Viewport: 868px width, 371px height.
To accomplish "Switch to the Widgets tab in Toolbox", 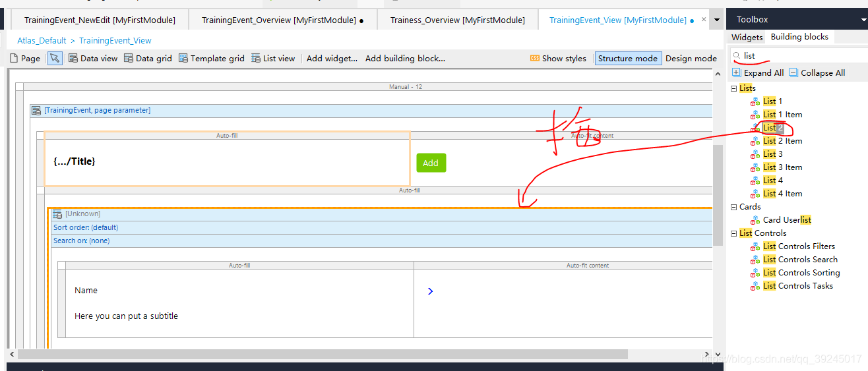I will 747,37.
